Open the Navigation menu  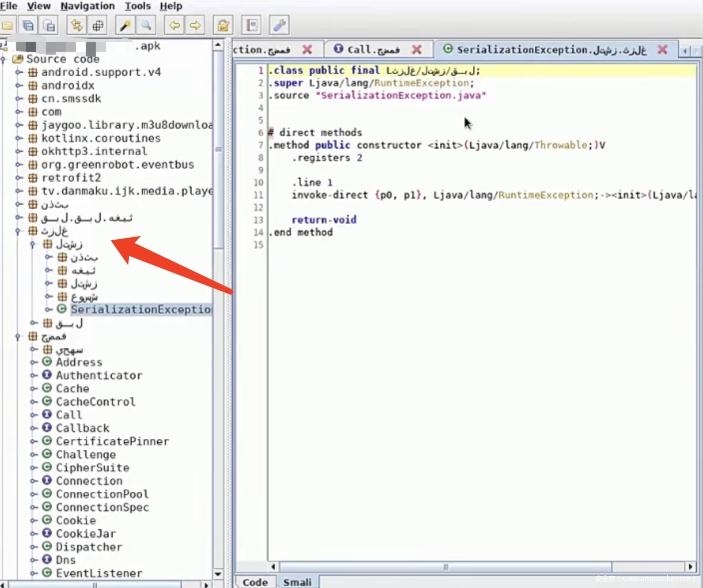tap(87, 6)
